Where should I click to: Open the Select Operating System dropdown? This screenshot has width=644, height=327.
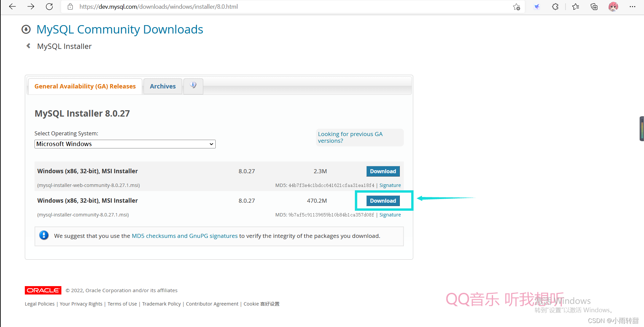[125, 144]
